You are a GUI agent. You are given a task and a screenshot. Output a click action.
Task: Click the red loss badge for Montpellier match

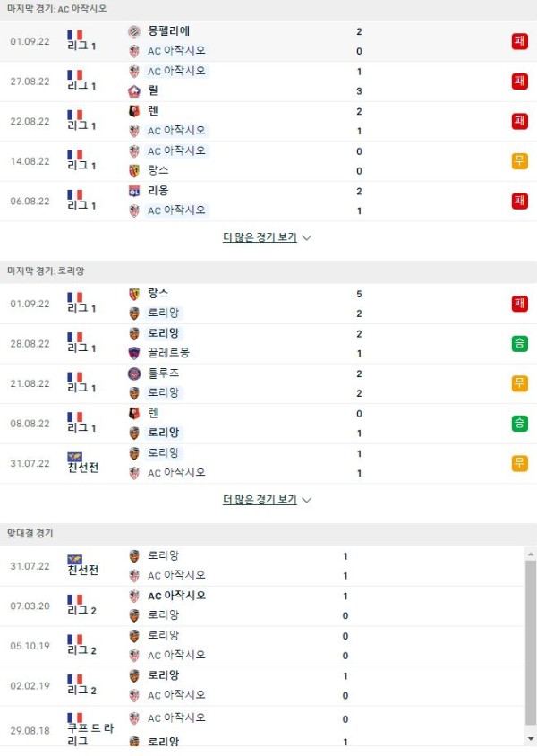(519, 41)
